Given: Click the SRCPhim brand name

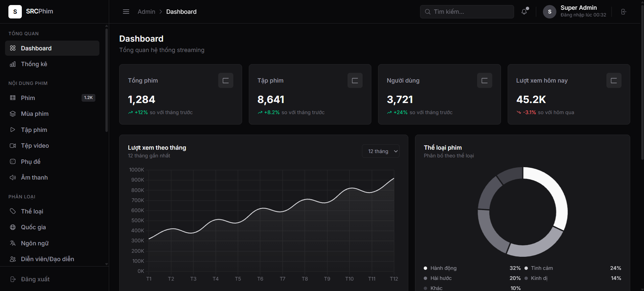Looking at the screenshot, I should coord(39,11).
